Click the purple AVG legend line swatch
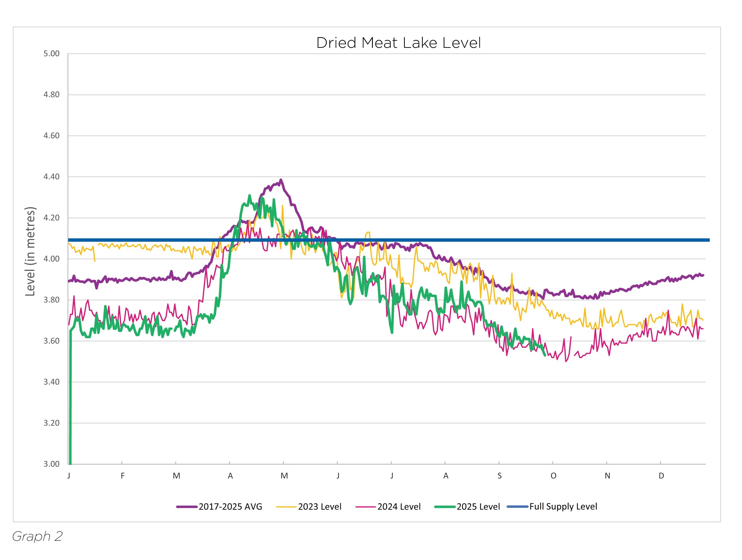This screenshot has height=560, width=742. point(187,507)
